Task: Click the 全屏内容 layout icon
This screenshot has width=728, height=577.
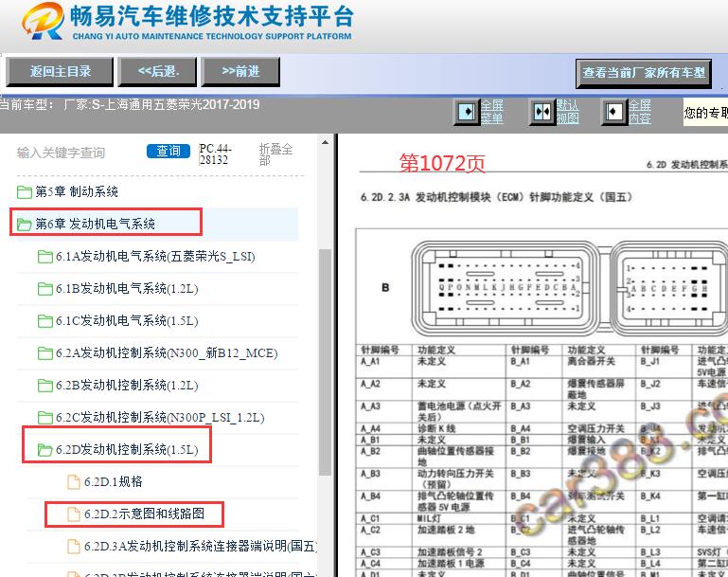Action: pos(613,112)
